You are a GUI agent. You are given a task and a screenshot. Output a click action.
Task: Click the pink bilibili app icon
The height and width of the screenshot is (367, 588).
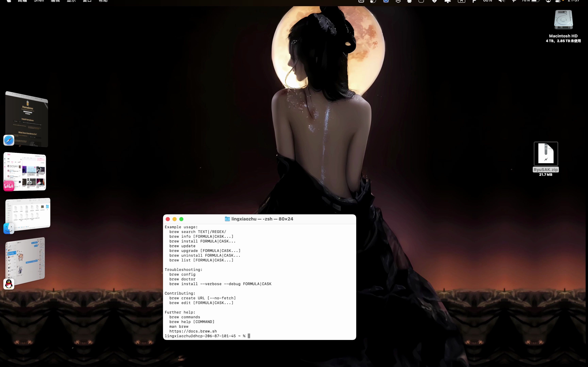pos(9,186)
